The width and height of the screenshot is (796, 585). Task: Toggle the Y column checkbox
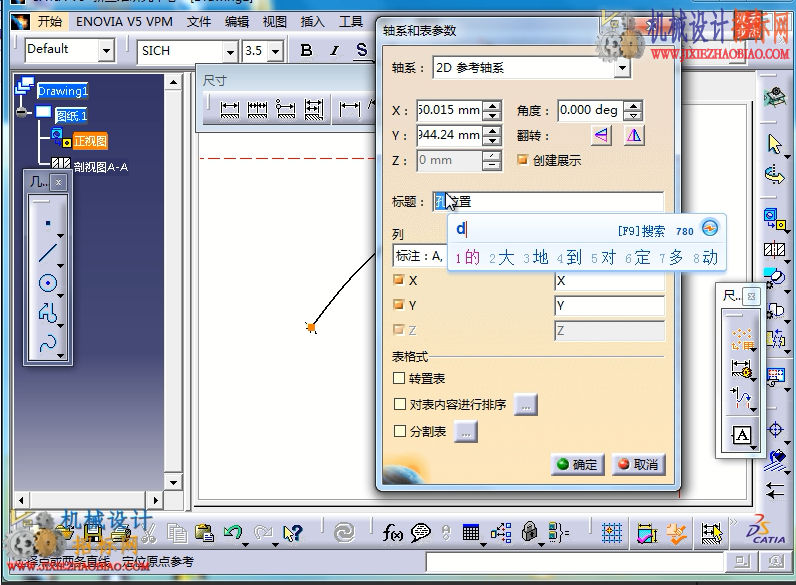[399, 305]
